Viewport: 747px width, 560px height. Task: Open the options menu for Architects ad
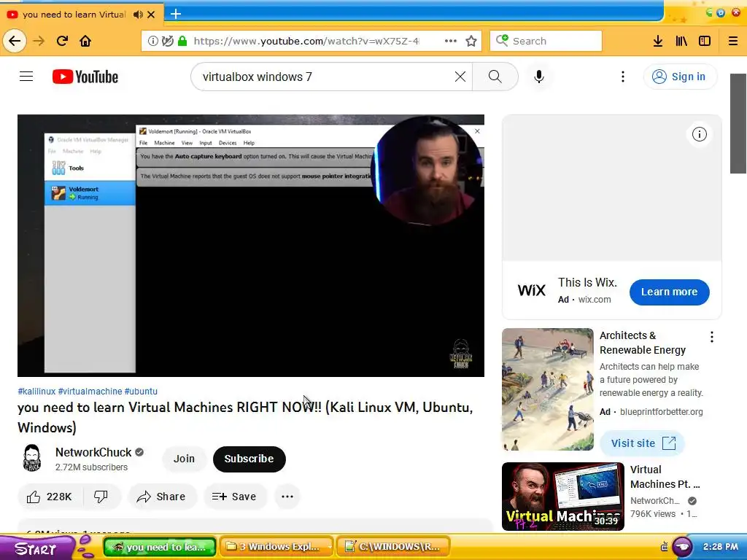coord(712,337)
